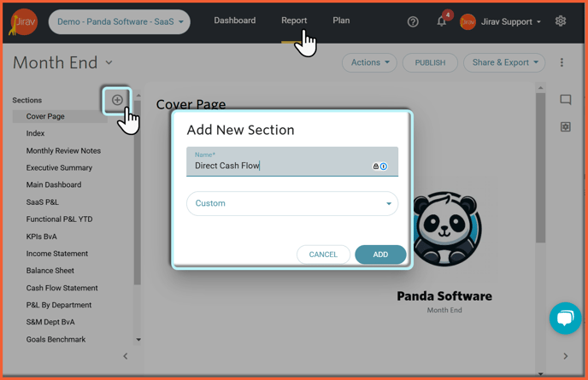Select Balance Sheet section

coord(50,271)
